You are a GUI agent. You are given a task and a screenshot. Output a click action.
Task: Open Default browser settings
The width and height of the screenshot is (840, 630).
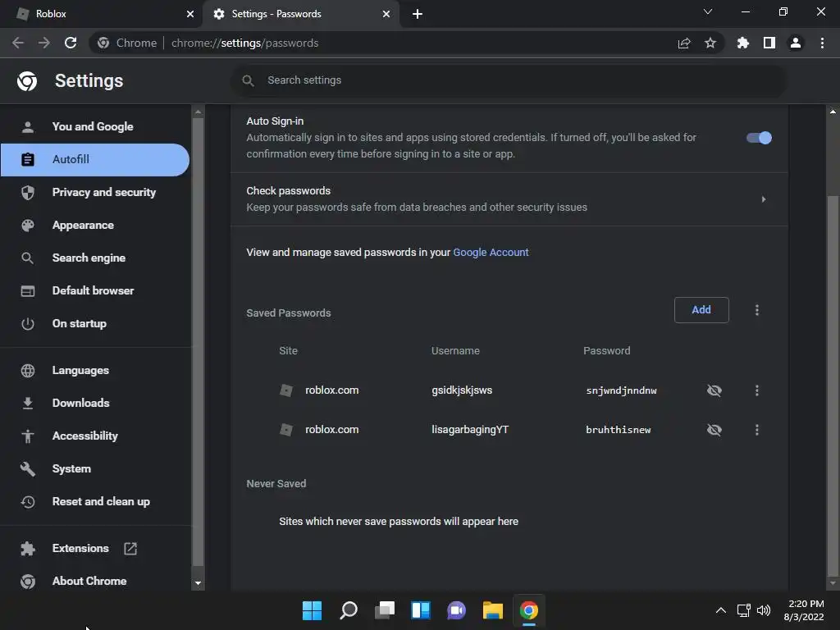click(95, 291)
